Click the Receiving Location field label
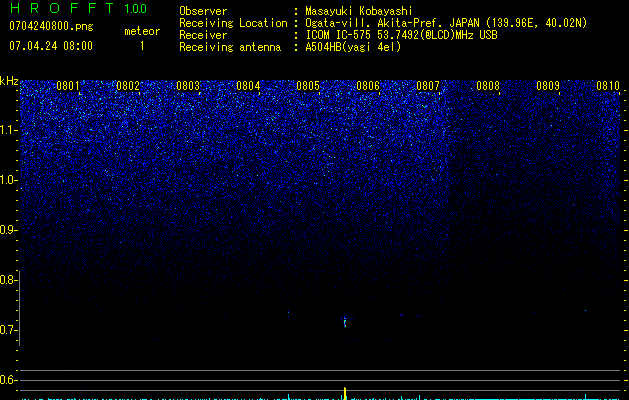 click(233, 23)
